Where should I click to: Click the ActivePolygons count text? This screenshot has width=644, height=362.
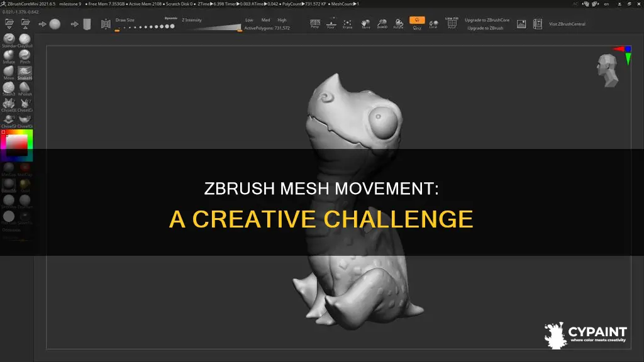(267, 28)
